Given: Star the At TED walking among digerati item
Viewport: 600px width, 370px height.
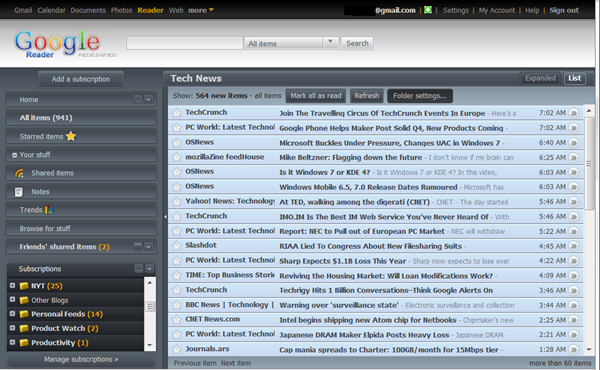Looking at the screenshot, I should pos(176,202).
